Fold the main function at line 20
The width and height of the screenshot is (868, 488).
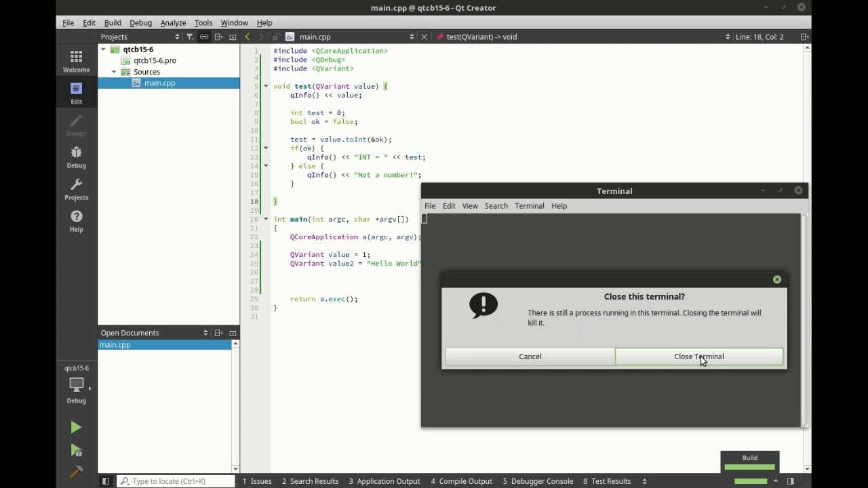(x=266, y=219)
